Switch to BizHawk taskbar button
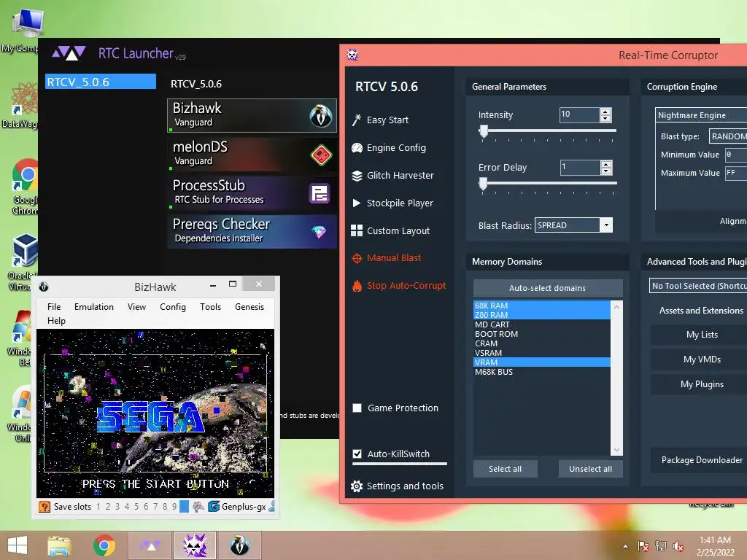This screenshot has width=747, height=560. click(x=239, y=545)
